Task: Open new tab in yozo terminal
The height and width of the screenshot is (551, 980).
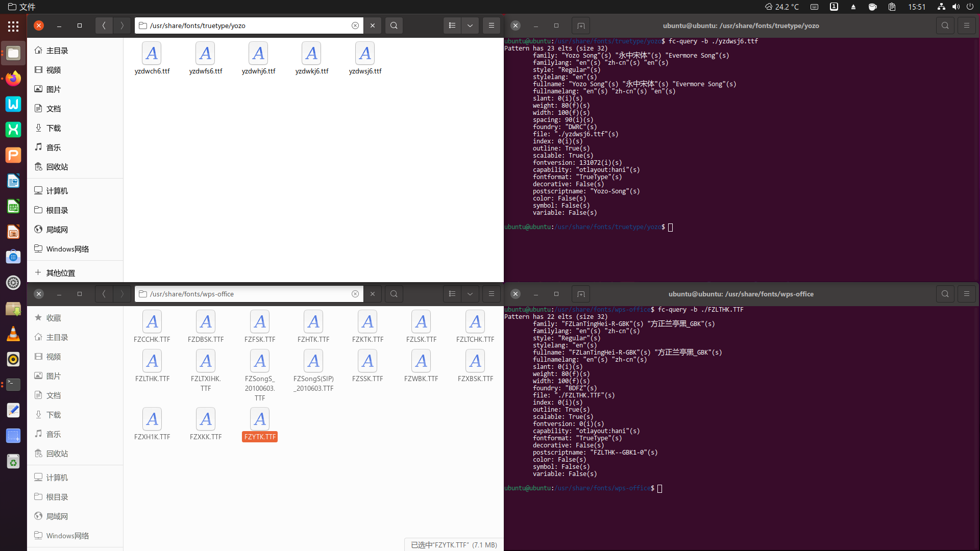Action: (x=581, y=26)
